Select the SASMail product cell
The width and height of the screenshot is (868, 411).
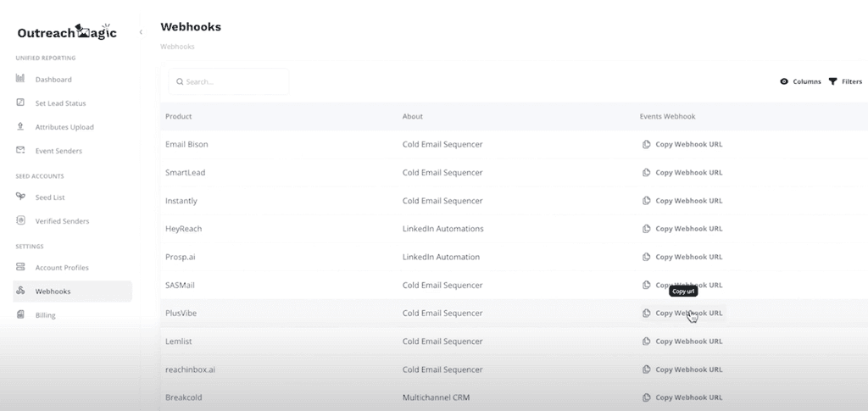point(180,285)
